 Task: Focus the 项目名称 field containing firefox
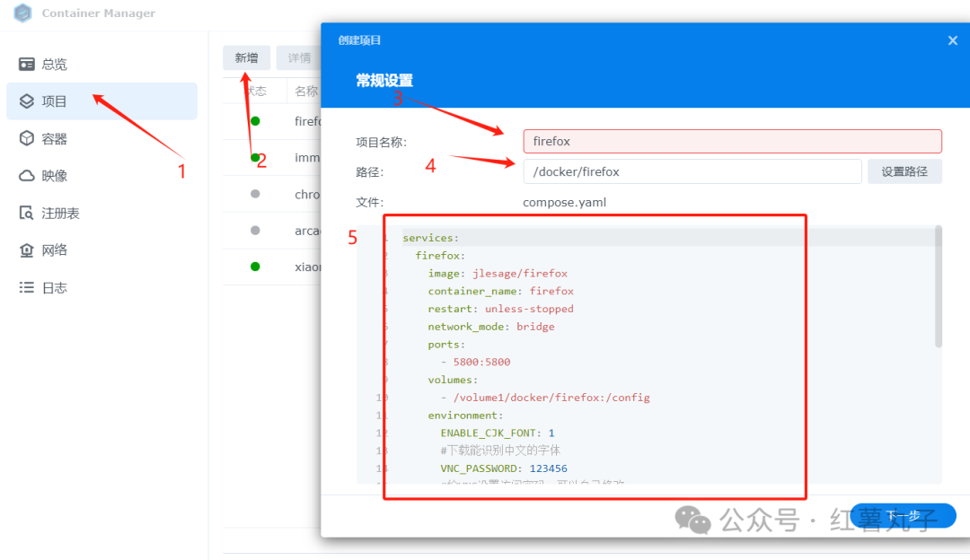(x=733, y=142)
